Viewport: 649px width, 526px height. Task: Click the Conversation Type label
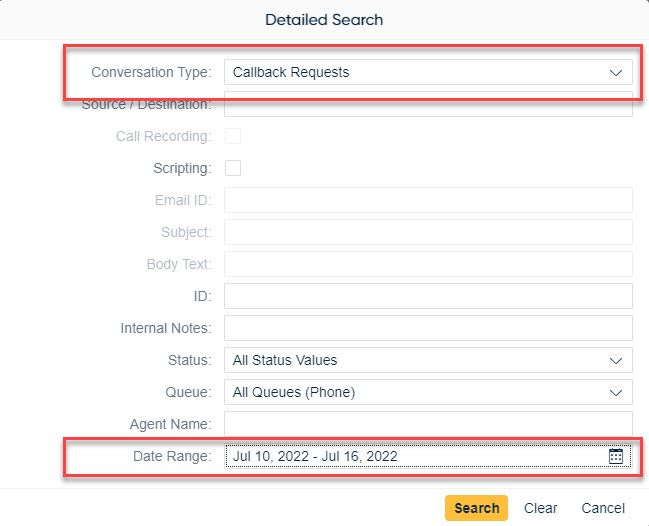tap(151, 72)
